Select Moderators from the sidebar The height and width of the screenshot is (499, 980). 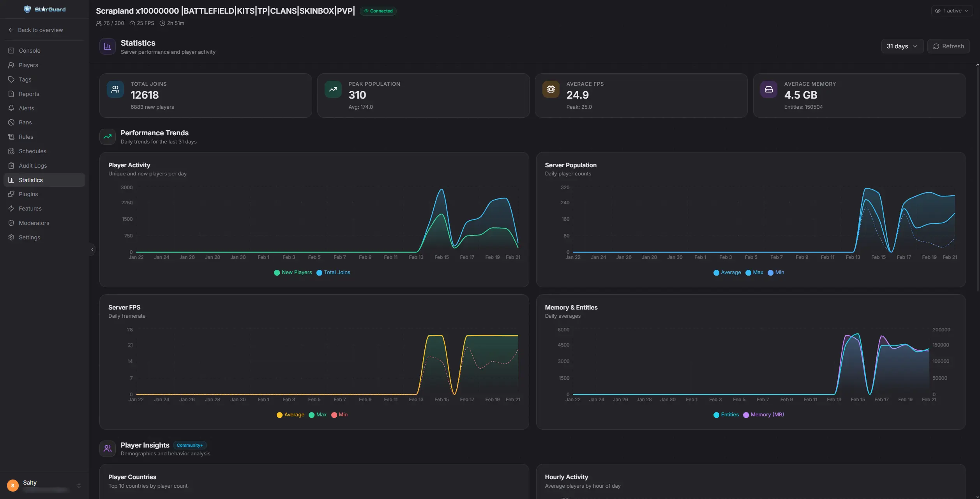pyautogui.click(x=34, y=223)
